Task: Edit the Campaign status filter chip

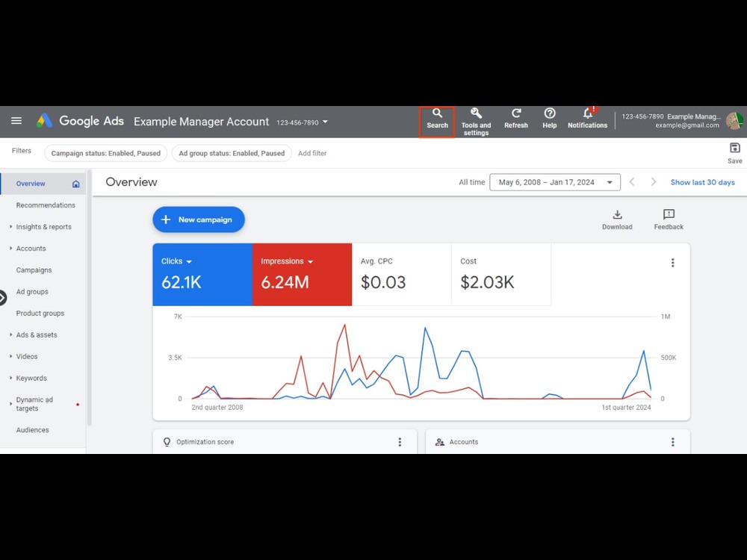Action: coord(106,153)
